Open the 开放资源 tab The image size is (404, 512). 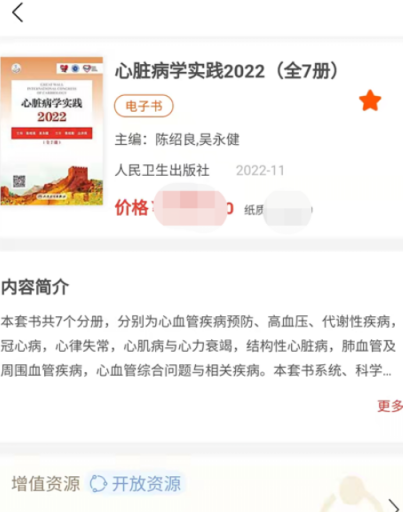click(x=146, y=484)
